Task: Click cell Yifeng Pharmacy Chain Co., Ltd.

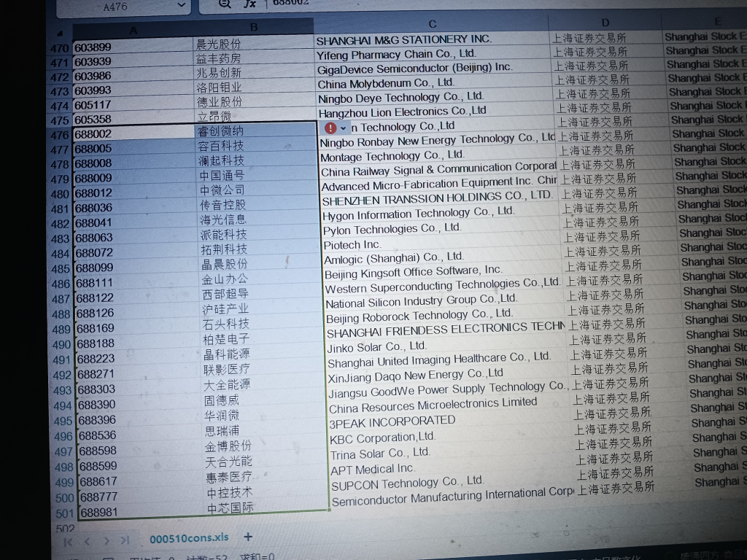Action: pos(432,54)
